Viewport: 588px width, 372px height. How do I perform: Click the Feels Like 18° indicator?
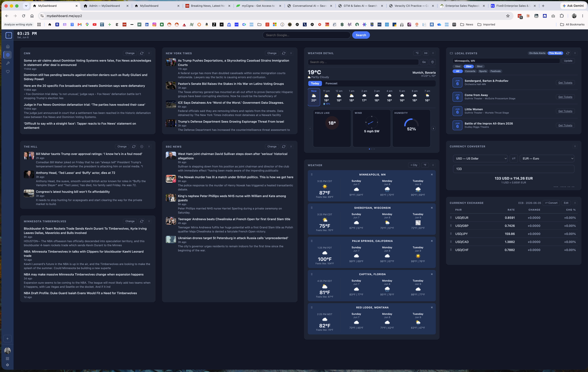coord(332,123)
